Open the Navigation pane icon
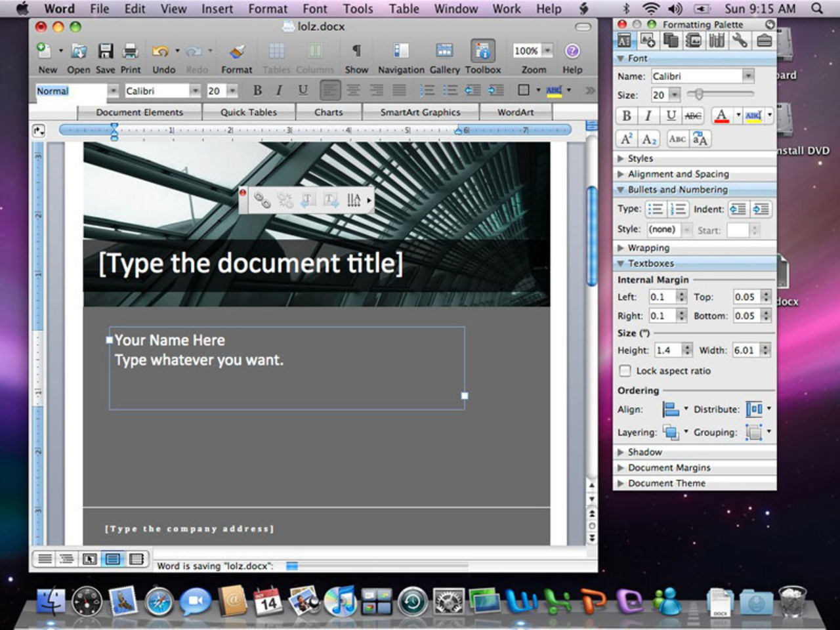This screenshot has height=630, width=840. pos(400,52)
